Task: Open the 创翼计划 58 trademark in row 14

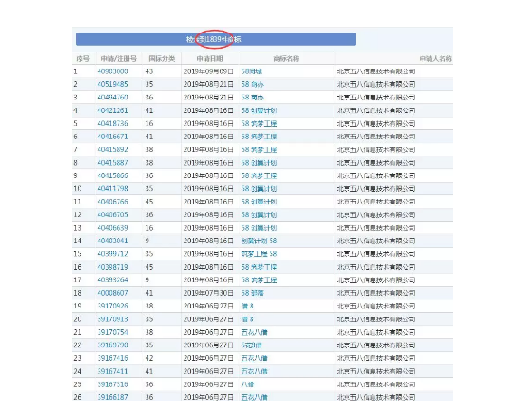Action: tap(259, 241)
